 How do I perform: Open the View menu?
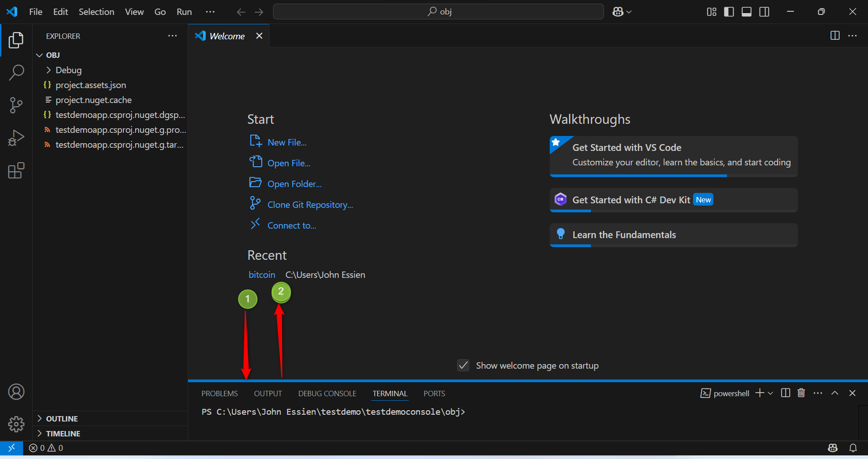(x=134, y=12)
